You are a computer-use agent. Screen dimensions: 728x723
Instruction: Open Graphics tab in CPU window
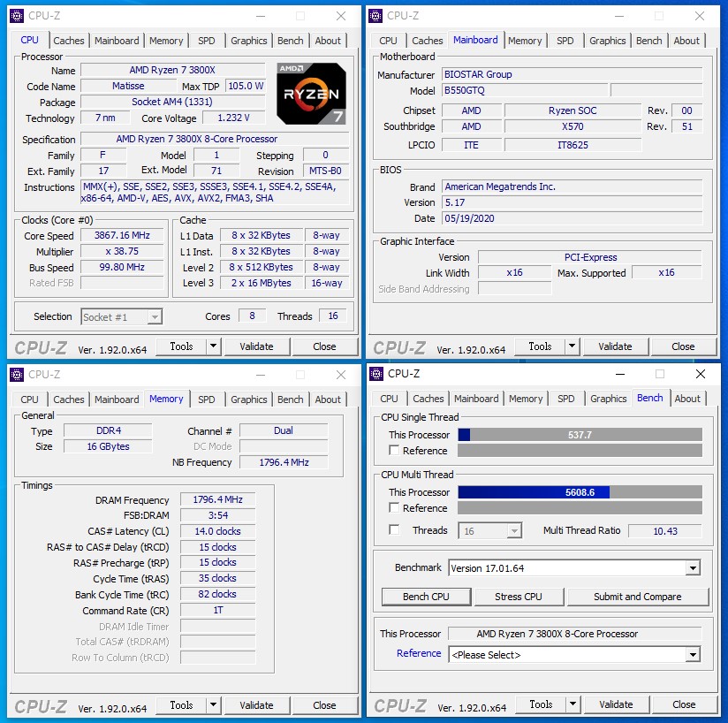(x=249, y=41)
